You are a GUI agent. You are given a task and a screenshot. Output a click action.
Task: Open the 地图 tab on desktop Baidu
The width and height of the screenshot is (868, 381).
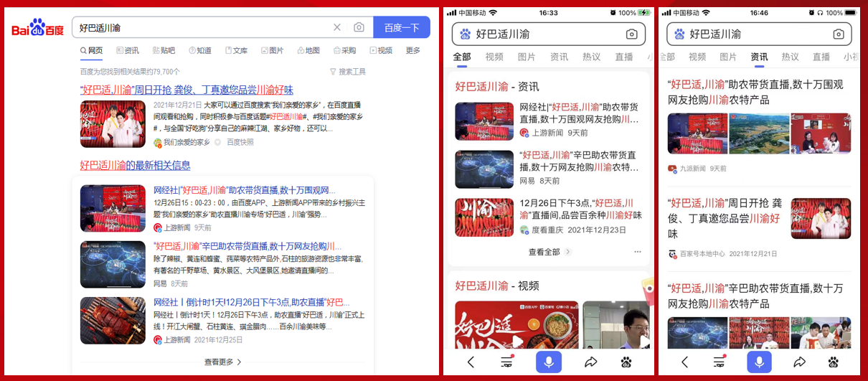(308, 50)
